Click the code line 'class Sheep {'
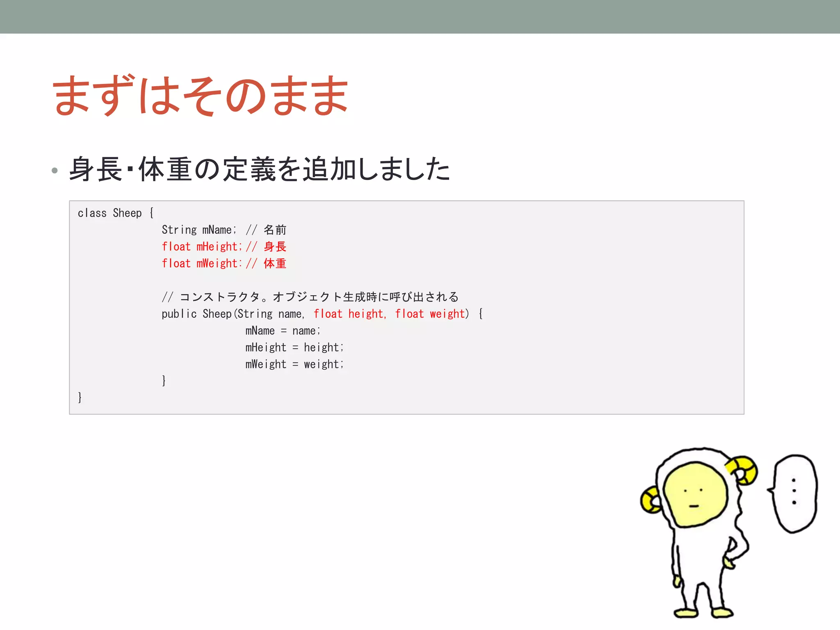This screenshot has height=630, width=840. click(116, 213)
